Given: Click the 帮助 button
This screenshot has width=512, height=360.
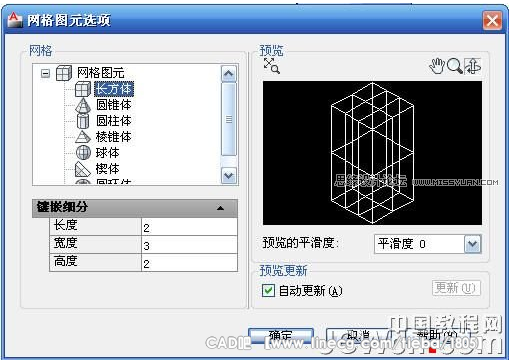Looking at the screenshot, I should 436,336.
